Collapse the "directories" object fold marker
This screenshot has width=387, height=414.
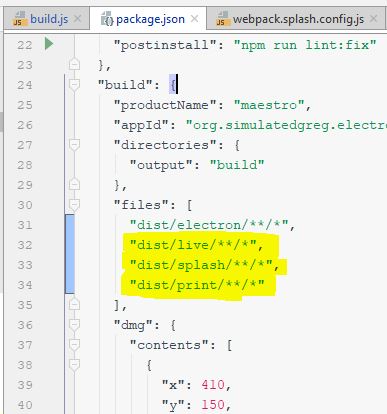coord(74,144)
